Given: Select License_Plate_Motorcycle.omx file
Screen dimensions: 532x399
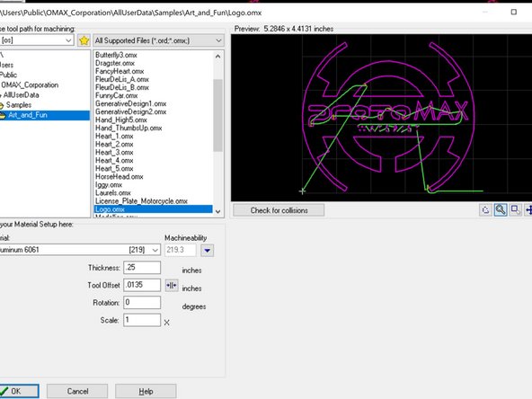Looking at the screenshot, I should pyautogui.click(x=141, y=201).
